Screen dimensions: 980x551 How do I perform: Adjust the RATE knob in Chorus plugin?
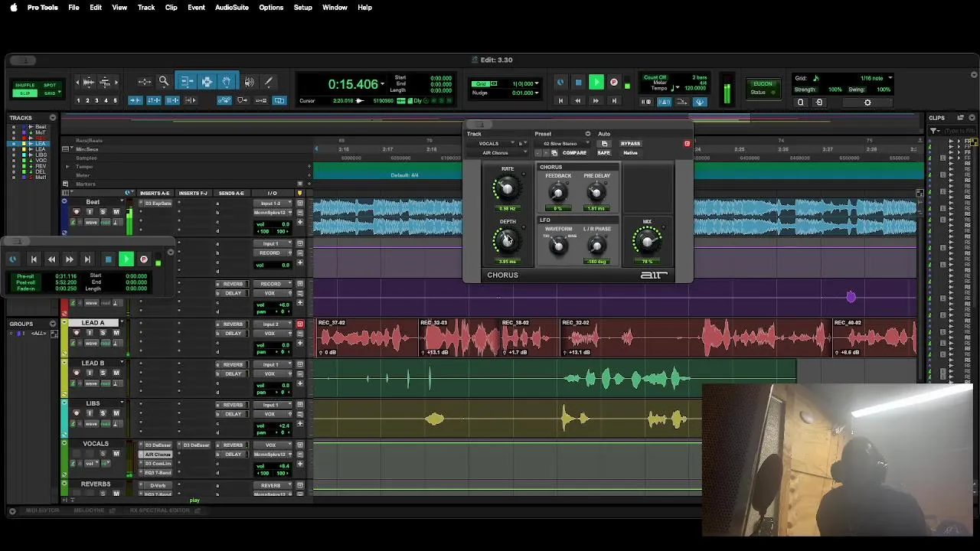(x=506, y=188)
